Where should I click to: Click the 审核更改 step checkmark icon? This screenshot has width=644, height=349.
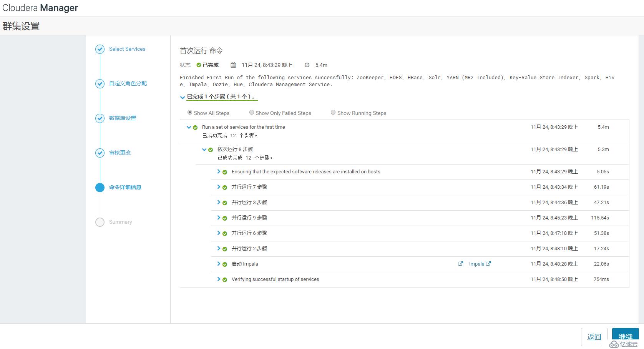click(100, 153)
